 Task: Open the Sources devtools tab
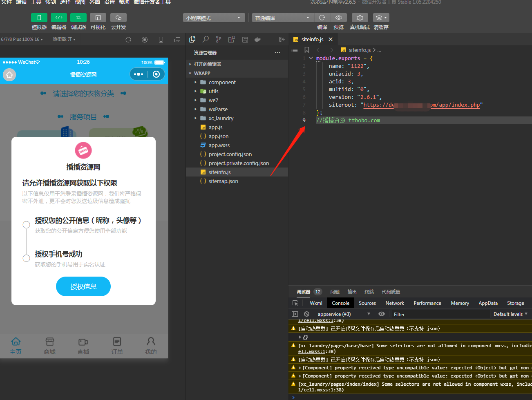[367, 303]
